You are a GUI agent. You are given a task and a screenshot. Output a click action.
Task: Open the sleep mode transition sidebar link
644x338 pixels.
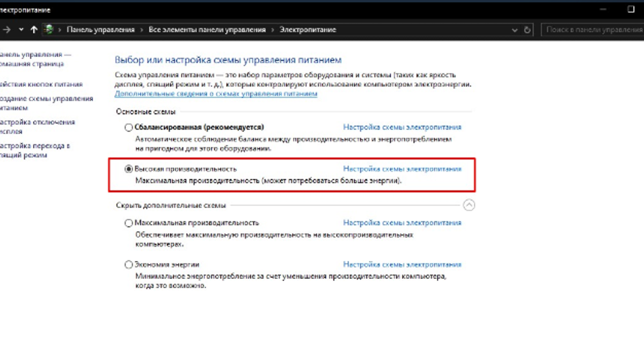click(x=35, y=150)
